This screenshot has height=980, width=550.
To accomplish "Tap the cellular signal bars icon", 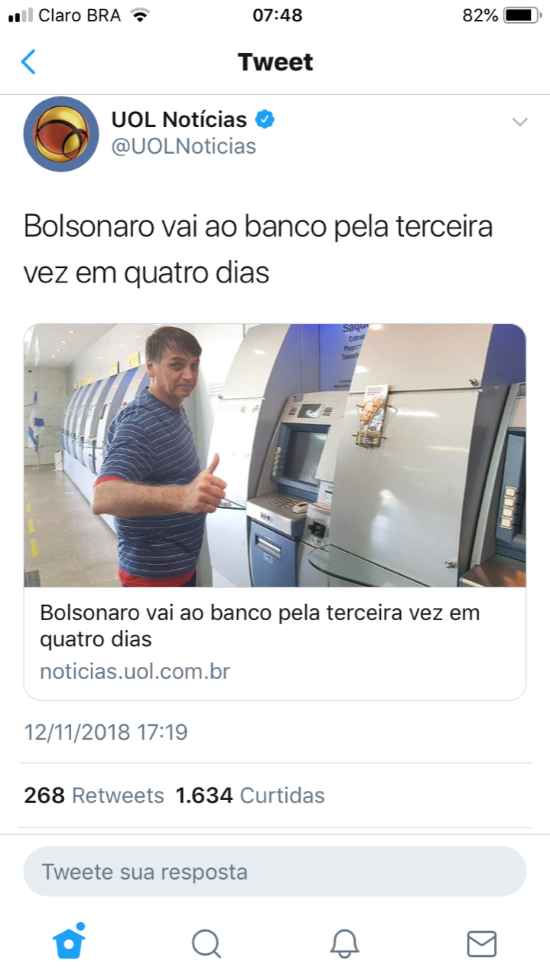I will pyautogui.click(x=21, y=15).
